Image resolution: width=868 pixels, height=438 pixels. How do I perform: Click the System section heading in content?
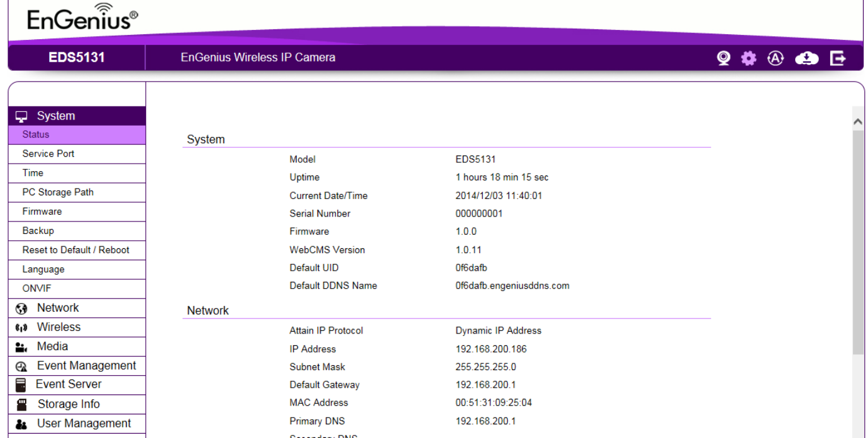click(x=206, y=140)
